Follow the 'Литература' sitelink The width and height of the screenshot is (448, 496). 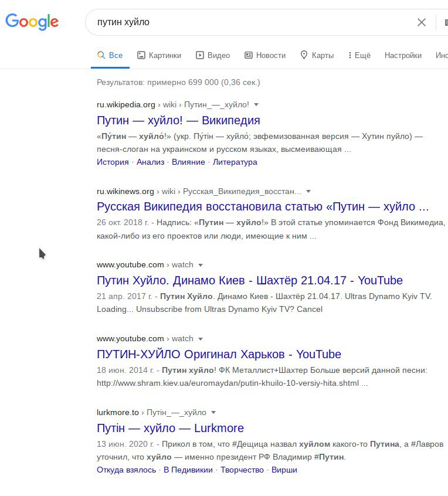(x=235, y=162)
